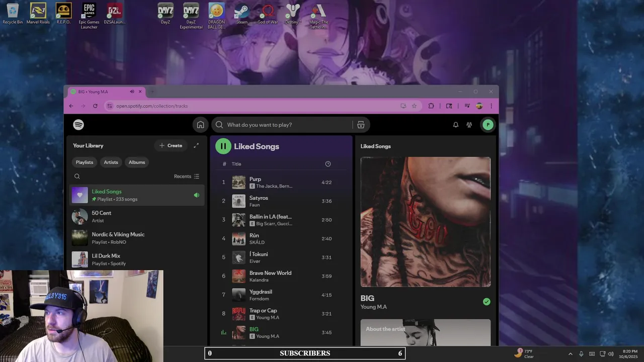Select the track Trap or Cap

tap(263, 310)
